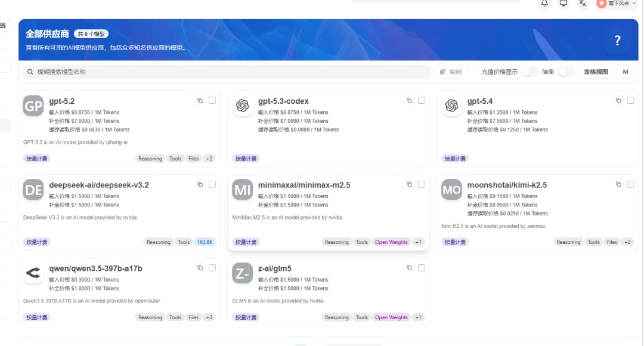
Task: Click Reasoning tag on gpt-5.2 card
Action: 150,158
